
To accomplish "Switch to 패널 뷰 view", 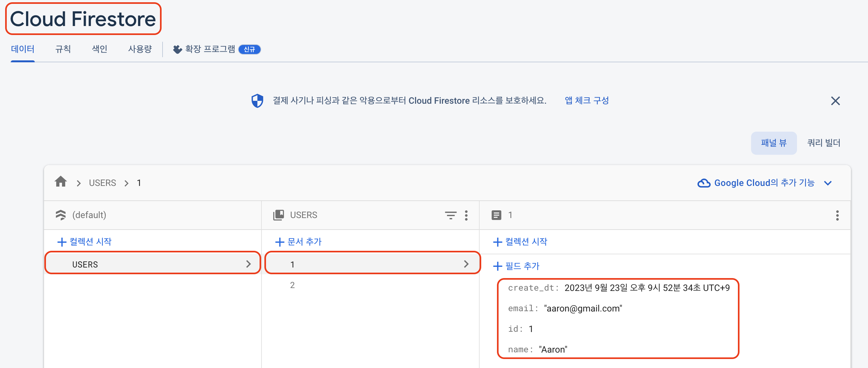I will click(773, 143).
